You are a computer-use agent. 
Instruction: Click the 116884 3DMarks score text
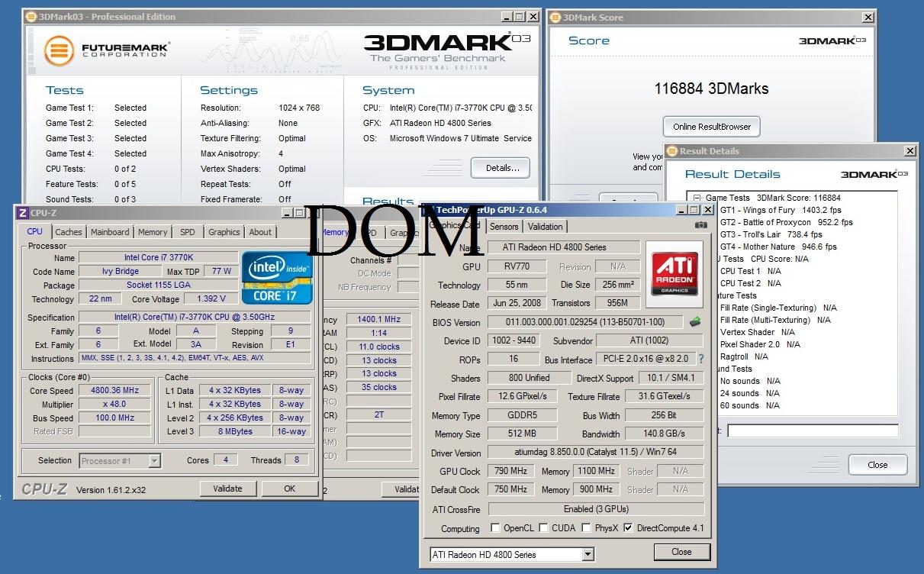pyautogui.click(x=711, y=89)
